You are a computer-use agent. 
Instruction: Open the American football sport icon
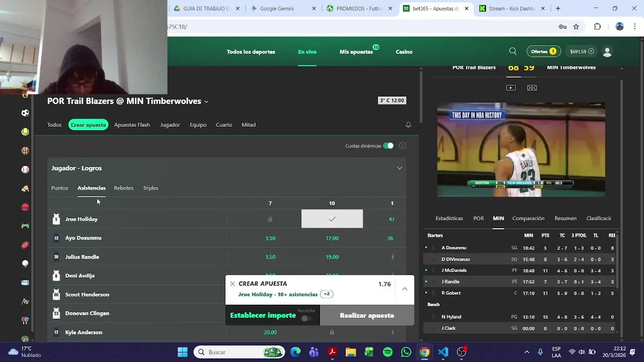(25, 245)
